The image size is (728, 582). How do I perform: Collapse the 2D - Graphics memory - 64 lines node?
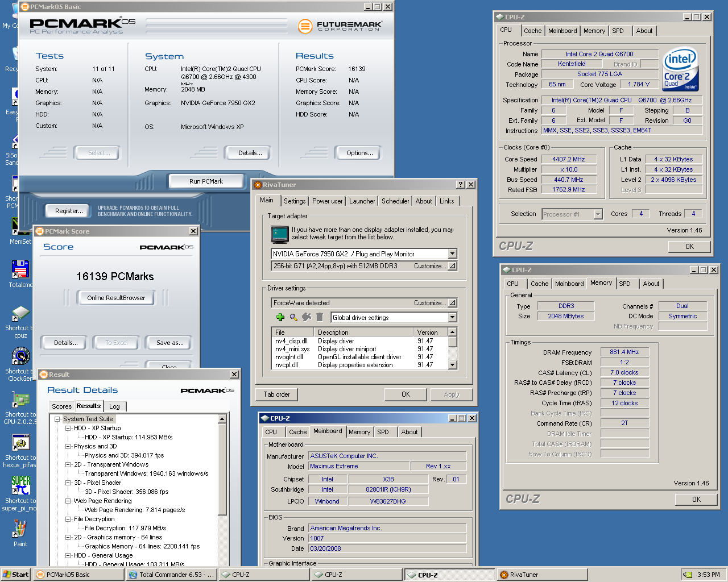(x=68, y=537)
